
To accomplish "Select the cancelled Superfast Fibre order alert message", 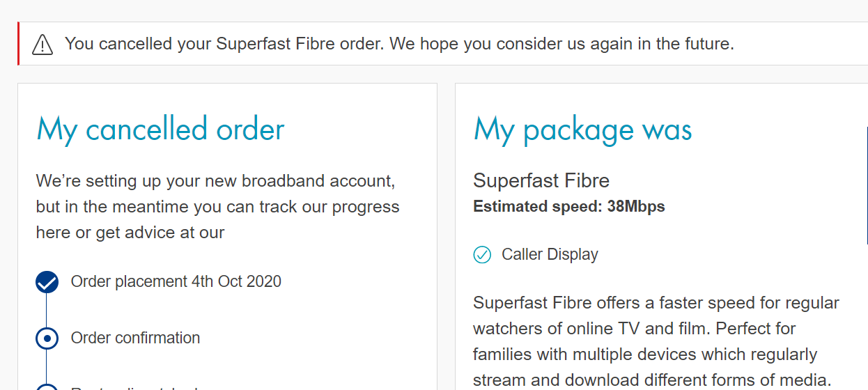I will [x=399, y=44].
